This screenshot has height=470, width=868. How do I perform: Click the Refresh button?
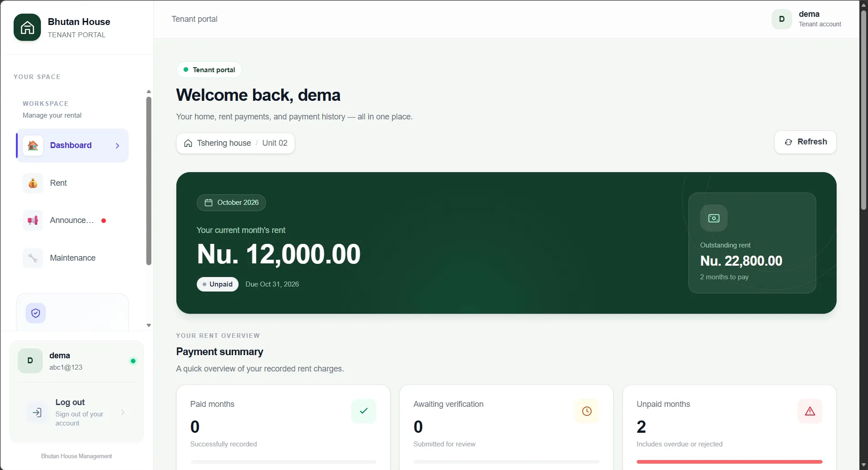(x=805, y=142)
